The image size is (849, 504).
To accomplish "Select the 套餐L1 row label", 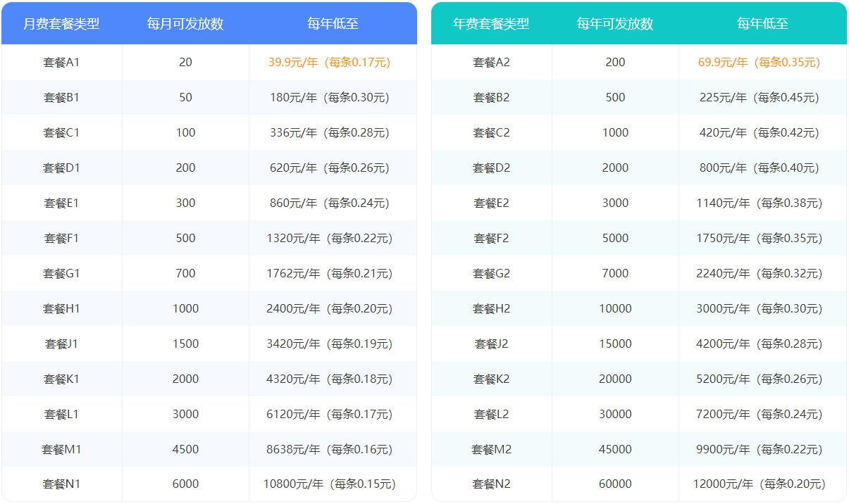I will (61, 414).
